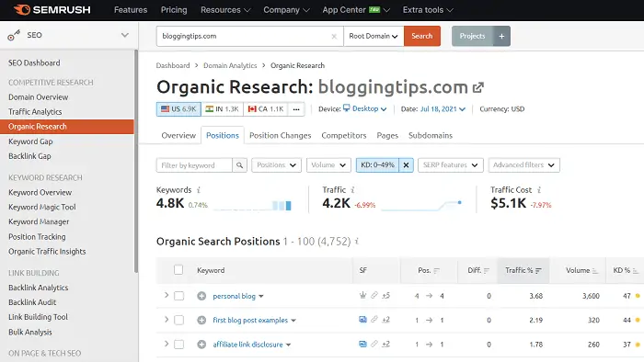The width and height of the screenshot is (644, 362).
Task: Open Keyword Magic Tool in sidebar
Action: point(42,207)
